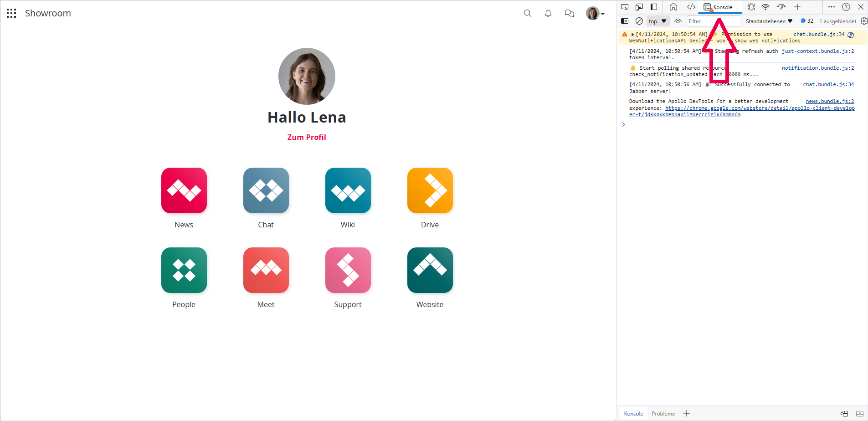Launch the Wiki app tile

(348, 190)
